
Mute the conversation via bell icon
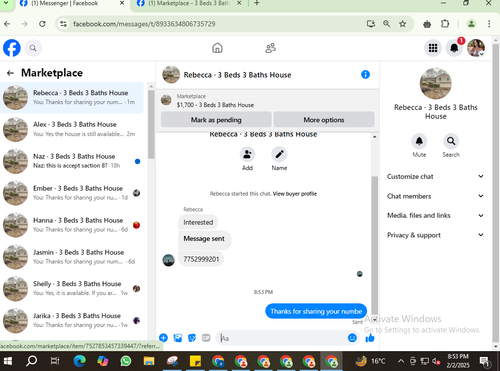point(419,141)
